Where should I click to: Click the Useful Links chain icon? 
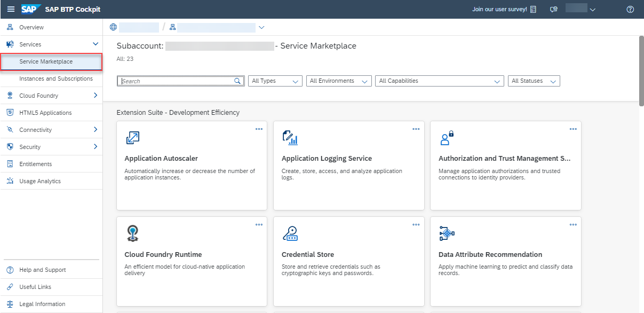coord(10,287)
